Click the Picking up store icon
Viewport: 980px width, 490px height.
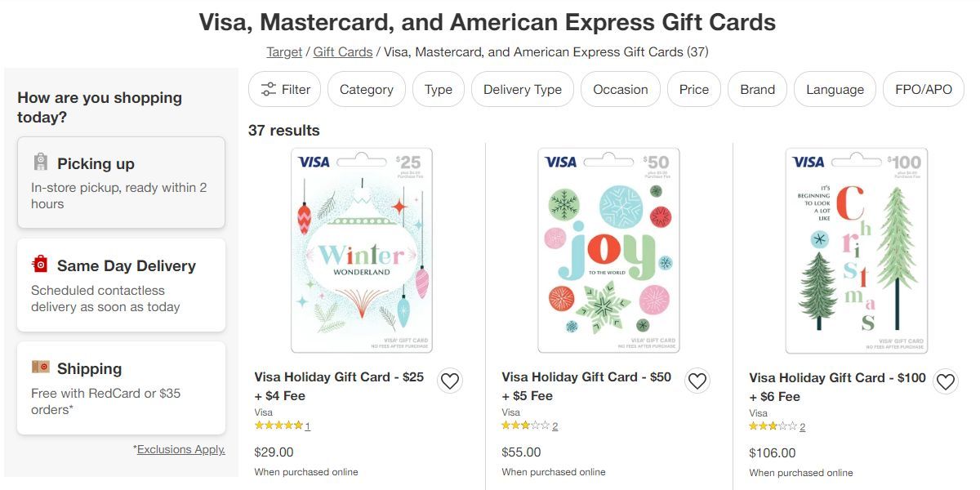pos(41,163)
